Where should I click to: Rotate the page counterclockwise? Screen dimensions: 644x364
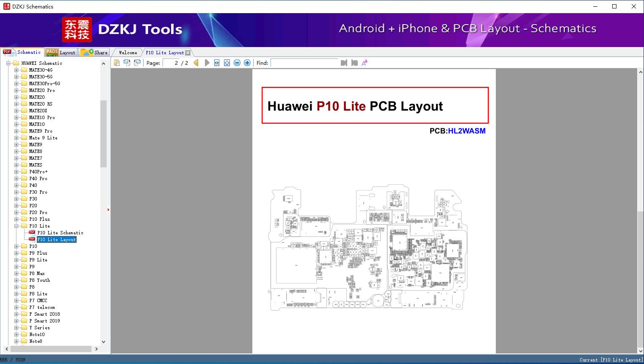pos(136,62)
